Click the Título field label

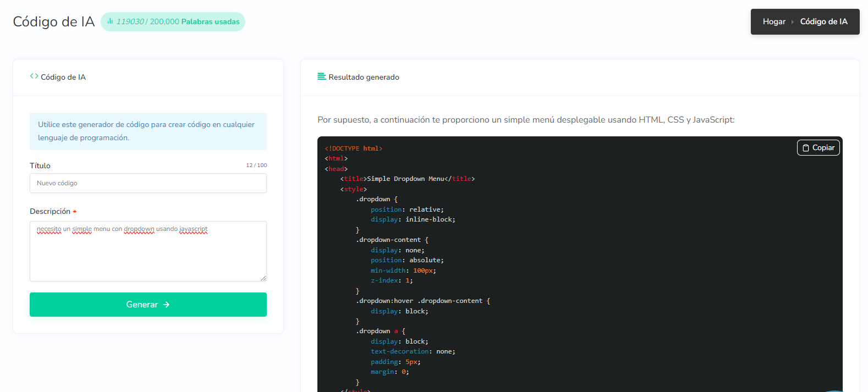click(x=40, y=165)
